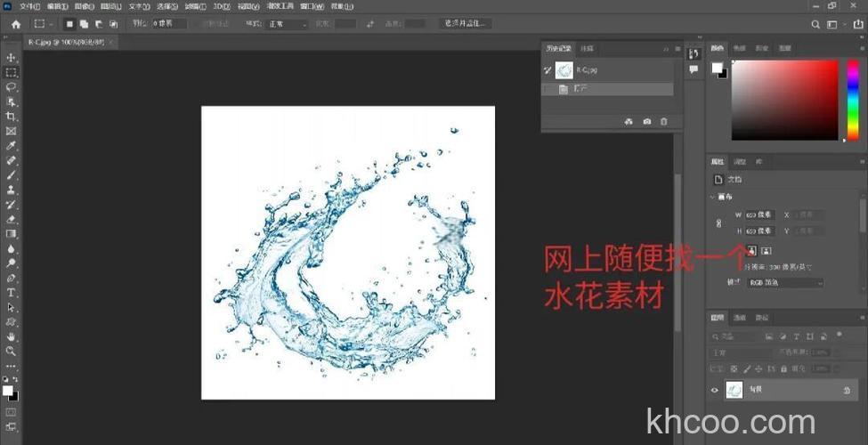
Task: Select the Horizontal Type tool
Action: click(x=11, y=292)
